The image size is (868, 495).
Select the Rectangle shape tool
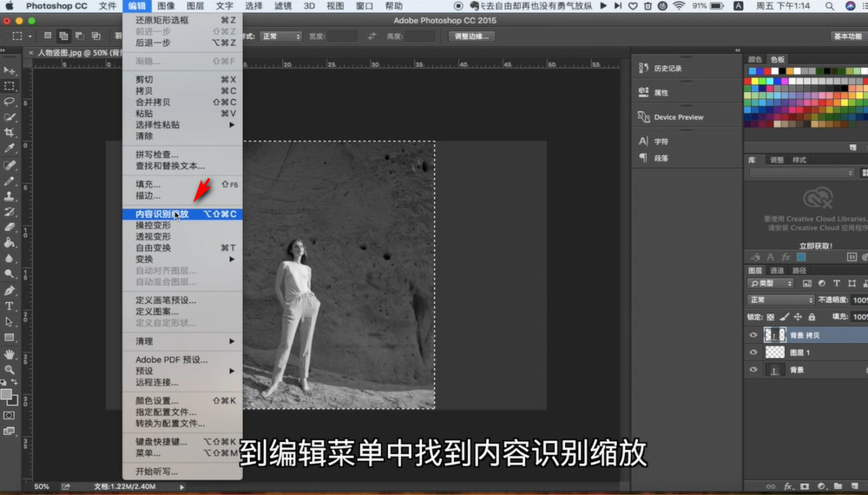10,337
